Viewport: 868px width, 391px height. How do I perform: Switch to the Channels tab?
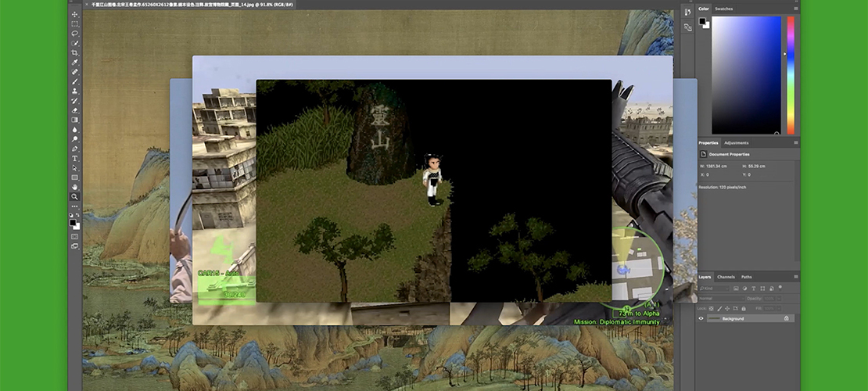726,277
